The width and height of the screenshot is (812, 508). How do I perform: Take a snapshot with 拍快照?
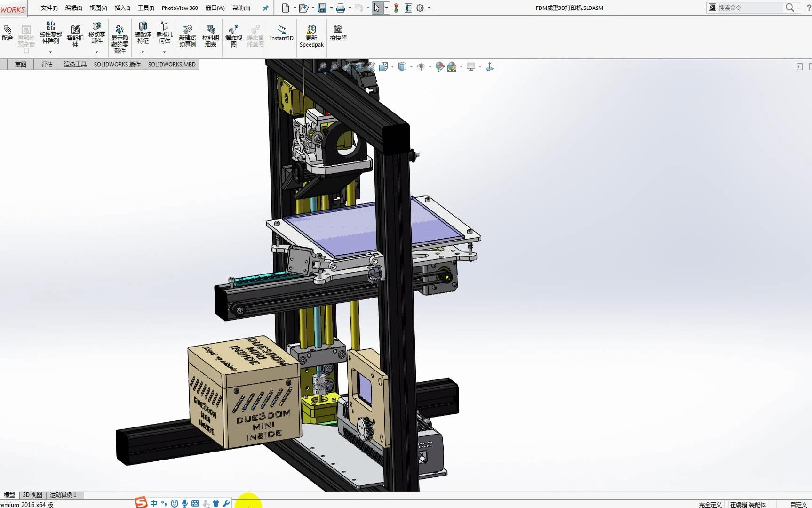coord(338,33)
